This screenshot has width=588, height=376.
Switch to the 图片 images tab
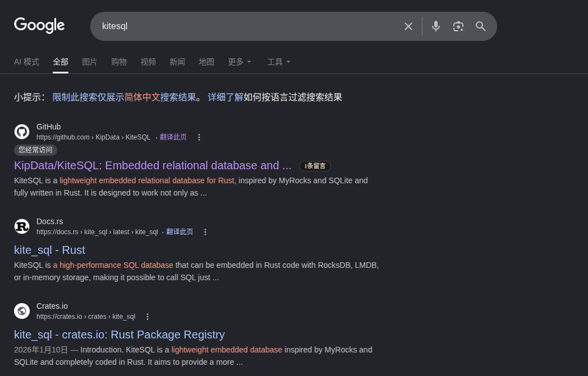coord(90,62)
